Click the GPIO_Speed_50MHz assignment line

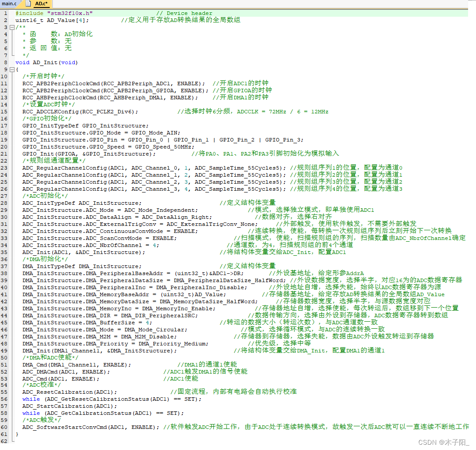[108, 147]
